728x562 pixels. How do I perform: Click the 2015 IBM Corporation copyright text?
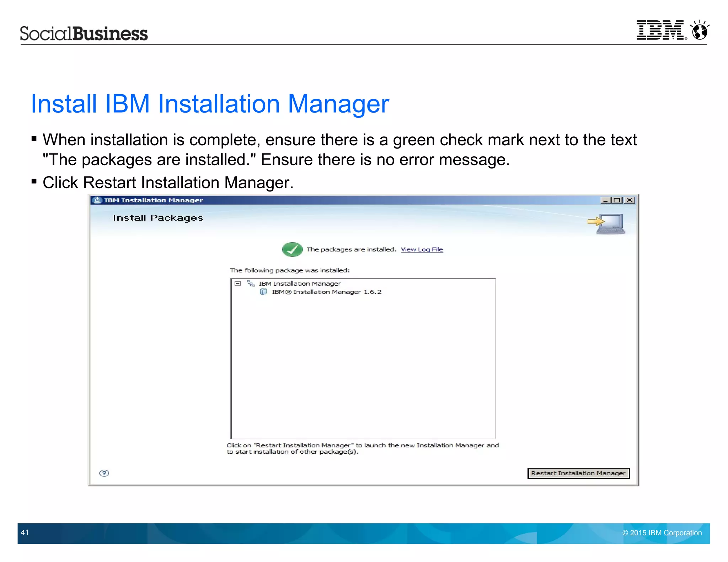pyautogui.click(x=662, y=533)
